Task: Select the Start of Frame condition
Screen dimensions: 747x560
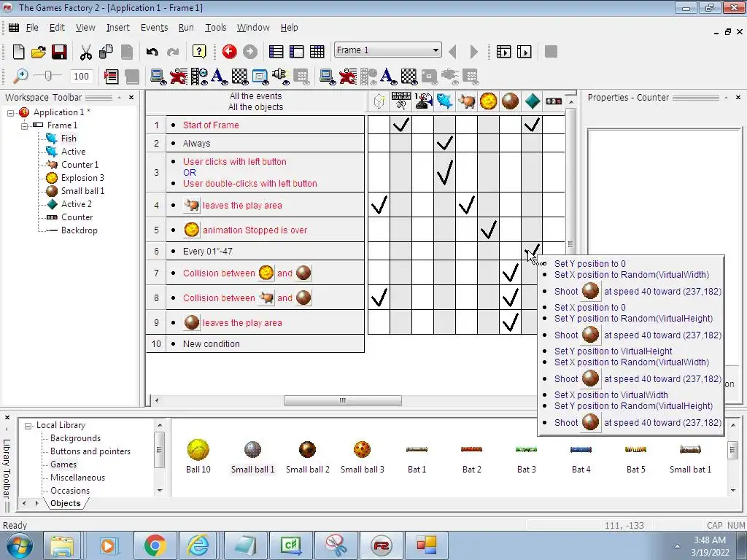Action: pyautogui.click(x=211, y=125)
